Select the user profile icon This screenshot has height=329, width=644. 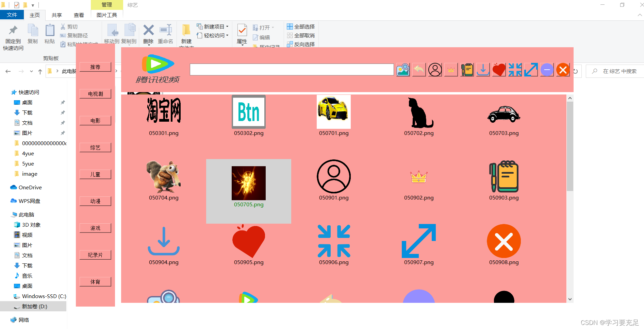click(x=435, y=69)
